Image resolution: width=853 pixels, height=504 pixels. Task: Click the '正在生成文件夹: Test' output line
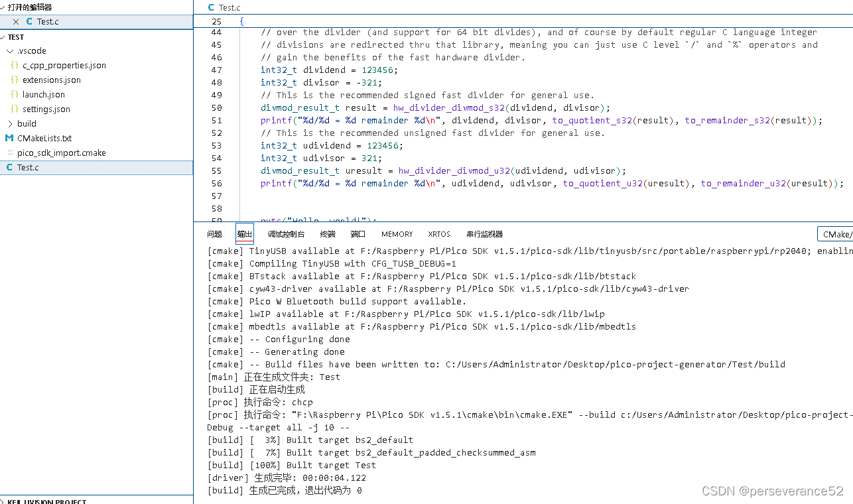tap(274, 377)
